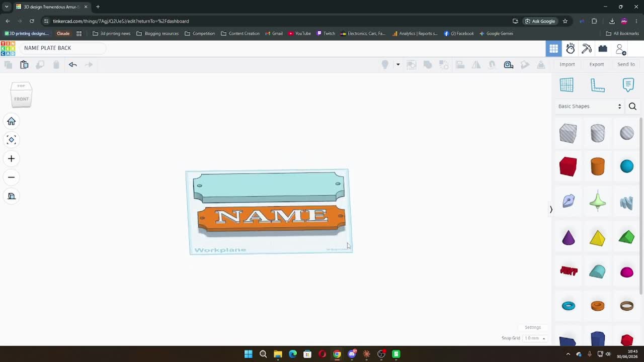
Task: Click the Tinkercad logo to go home
Action: coord(8,48)
